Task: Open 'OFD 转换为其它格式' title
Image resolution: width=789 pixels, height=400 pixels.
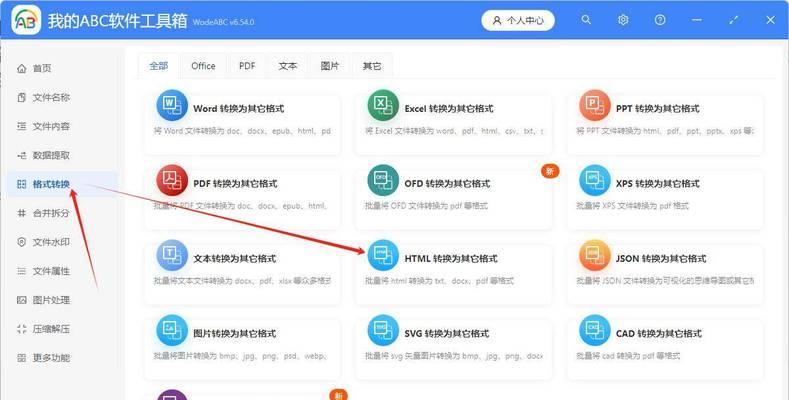Action: (447, 184)
